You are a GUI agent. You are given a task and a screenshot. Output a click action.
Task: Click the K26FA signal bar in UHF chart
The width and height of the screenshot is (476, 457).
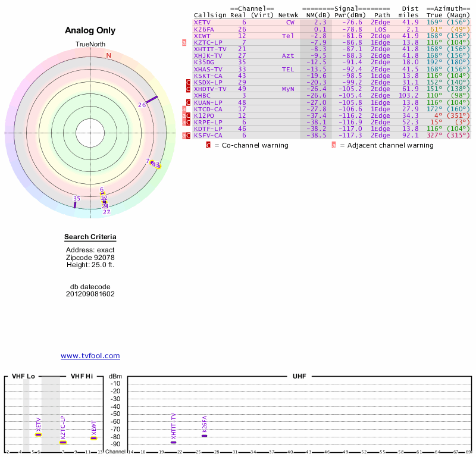pyautogui.click(x=204, y=436)
